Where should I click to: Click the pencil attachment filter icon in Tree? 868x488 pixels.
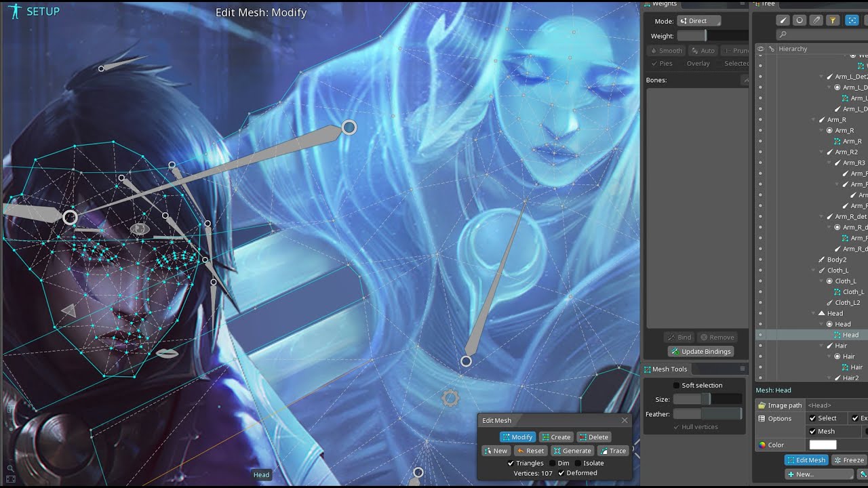816,20
